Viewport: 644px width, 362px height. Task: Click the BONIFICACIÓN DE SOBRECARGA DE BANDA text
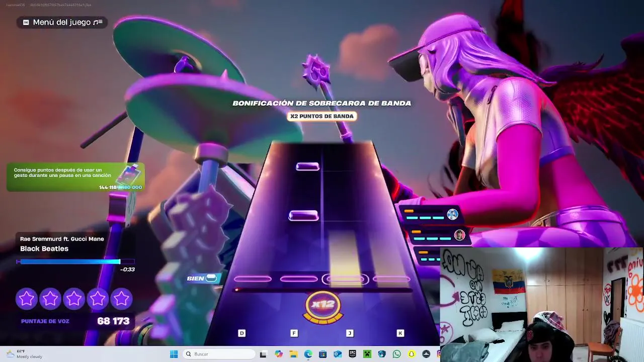322,103
